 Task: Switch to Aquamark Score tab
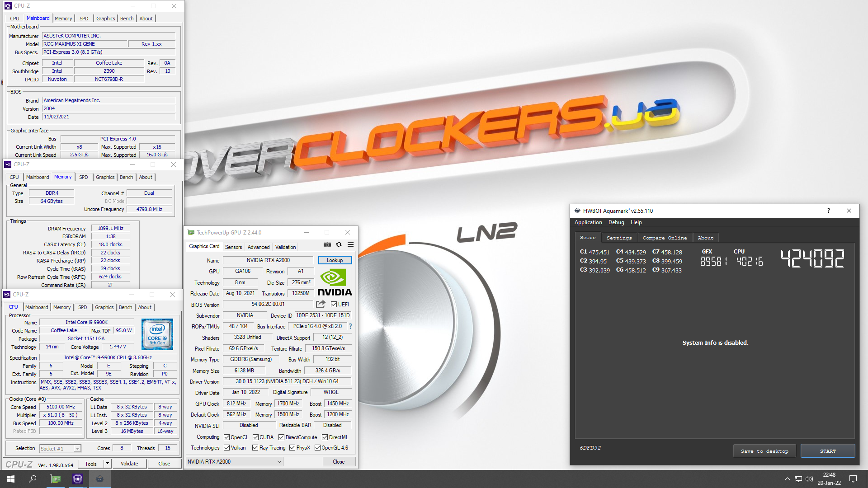[588, 238]
